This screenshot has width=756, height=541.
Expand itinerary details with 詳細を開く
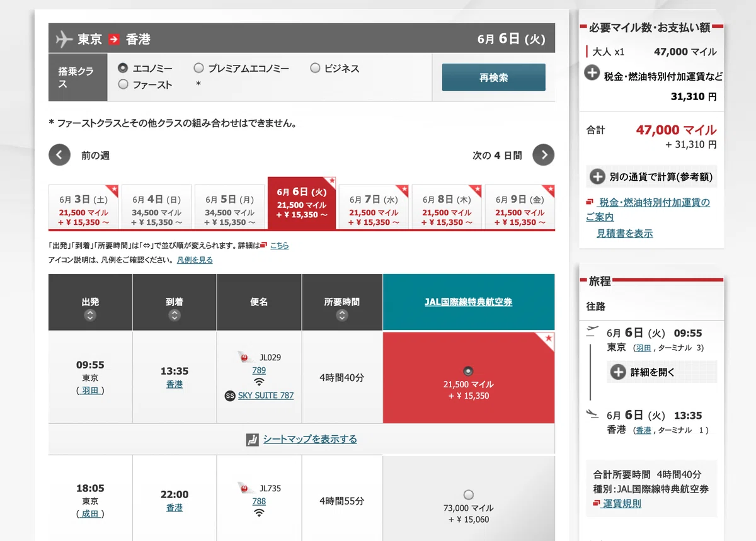(662, 372)
